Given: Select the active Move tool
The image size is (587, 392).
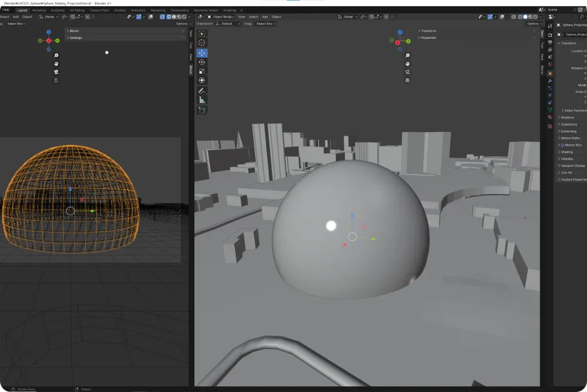Looking at the screenshot, I should click(202, 53).
